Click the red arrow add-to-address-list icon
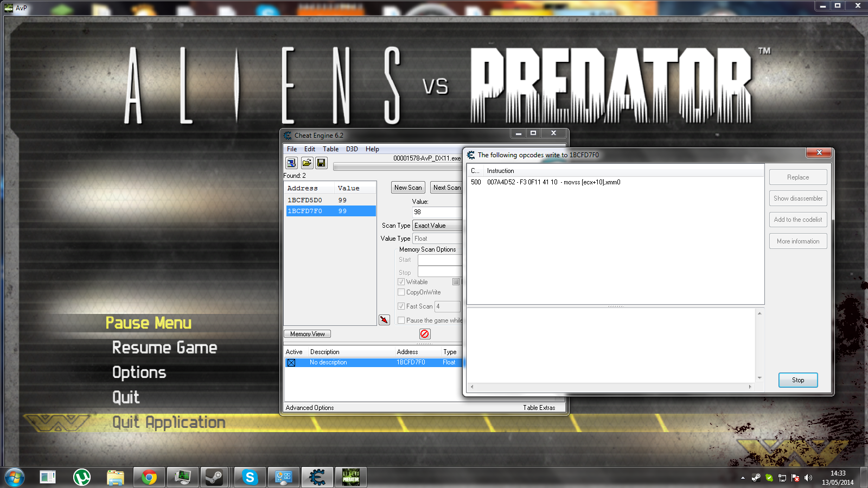Image resolution: width=868 pixels, height=488 pixels. [x=384, y=320]
